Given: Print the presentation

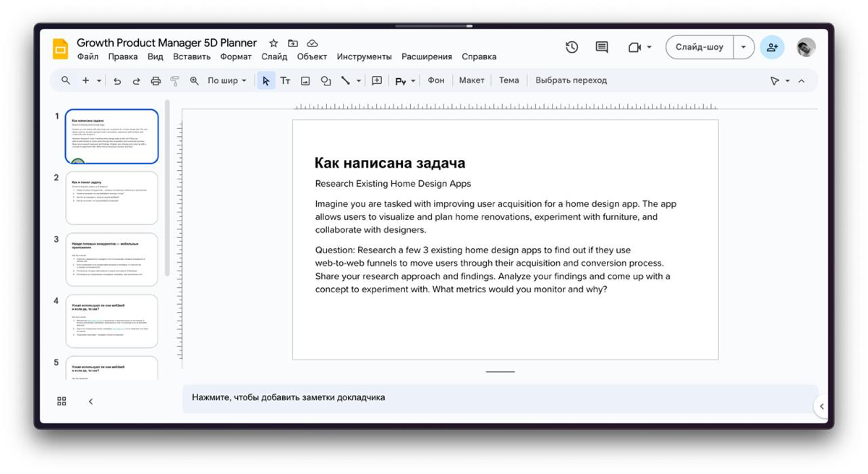Looking at the screenshot, I should [x=156, y=81].
